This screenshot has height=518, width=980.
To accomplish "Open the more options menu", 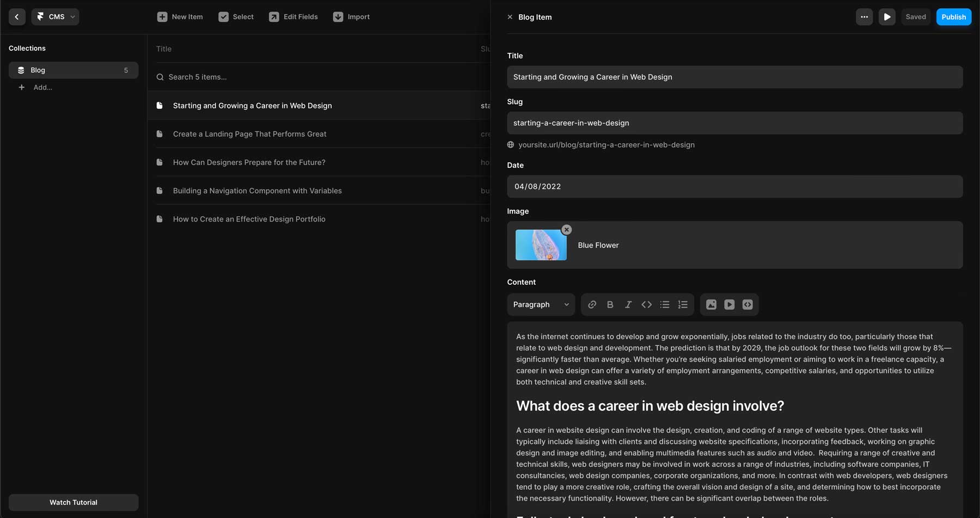I will tap(864, 17).
